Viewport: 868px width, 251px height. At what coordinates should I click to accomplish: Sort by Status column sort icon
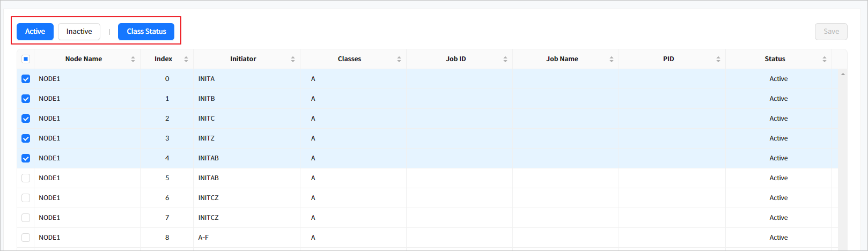pos(825,60)
